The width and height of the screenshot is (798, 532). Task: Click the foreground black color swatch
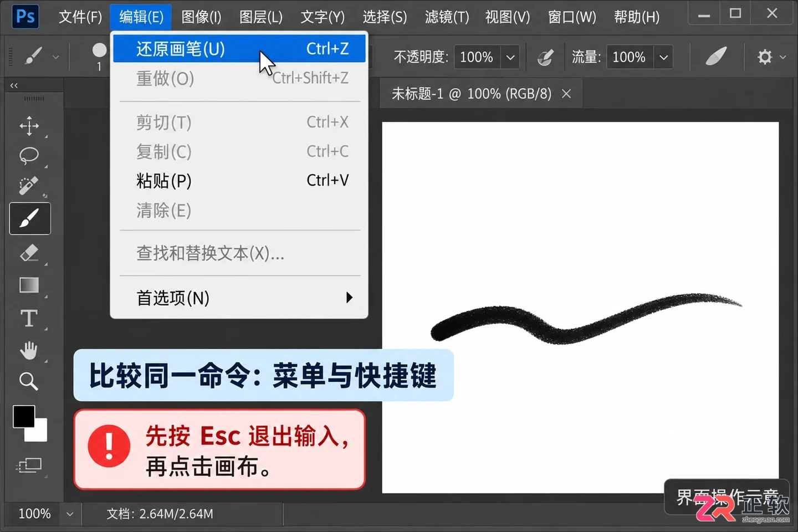point(24,417)
